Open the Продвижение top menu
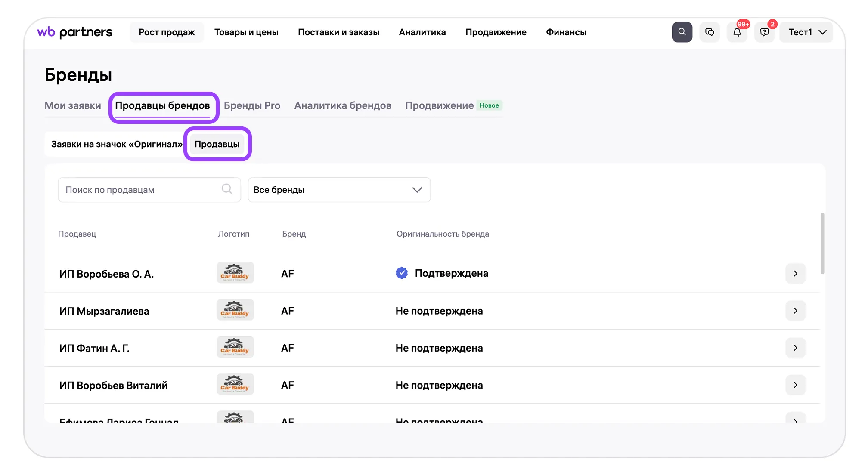 pyautogui.click(x=496, y=32)
